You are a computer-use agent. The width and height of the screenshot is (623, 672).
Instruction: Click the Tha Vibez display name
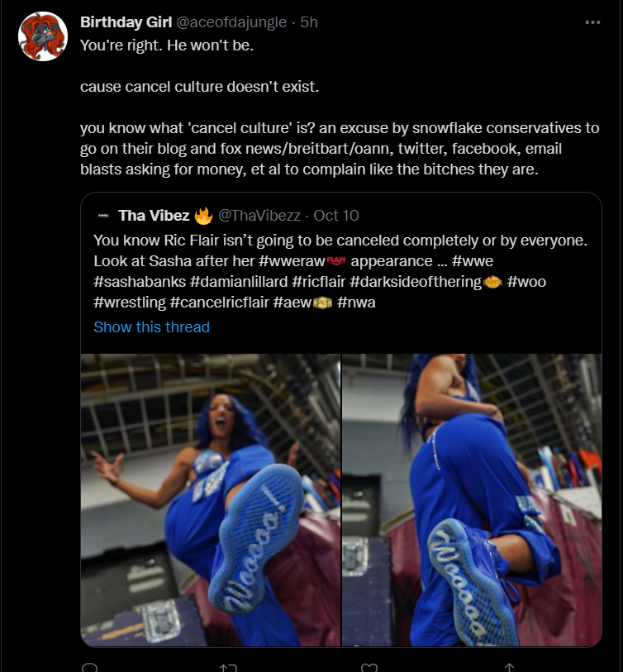(x=154, y=215)
